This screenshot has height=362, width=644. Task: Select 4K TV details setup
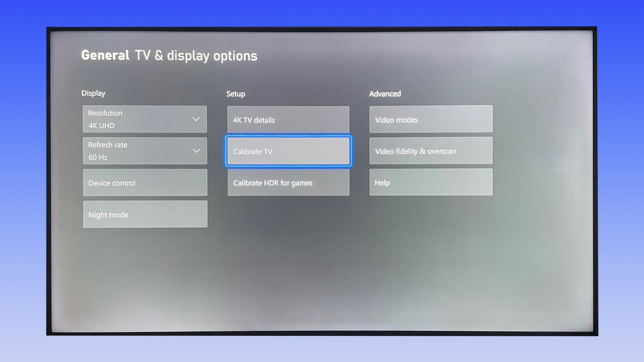pyautogui.click(x=288, y=119)
